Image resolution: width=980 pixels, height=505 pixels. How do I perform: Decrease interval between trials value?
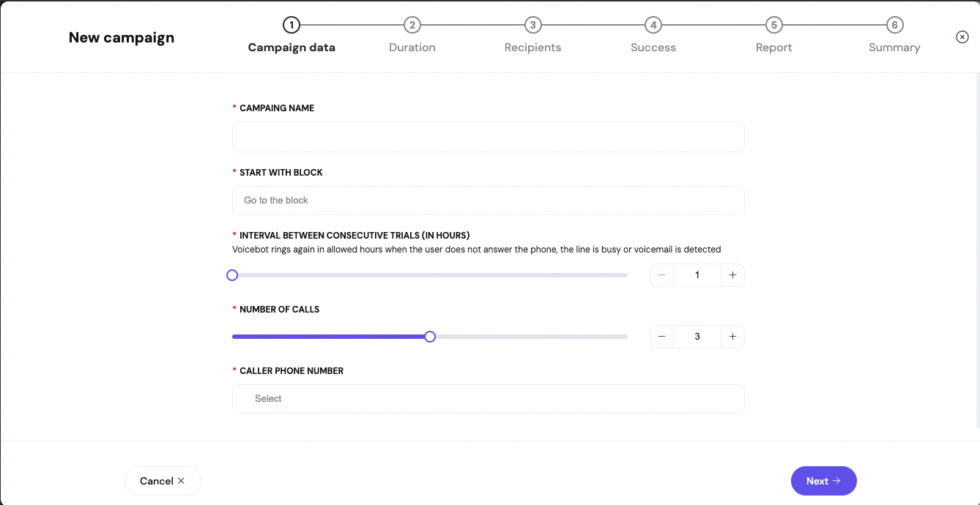662,275
